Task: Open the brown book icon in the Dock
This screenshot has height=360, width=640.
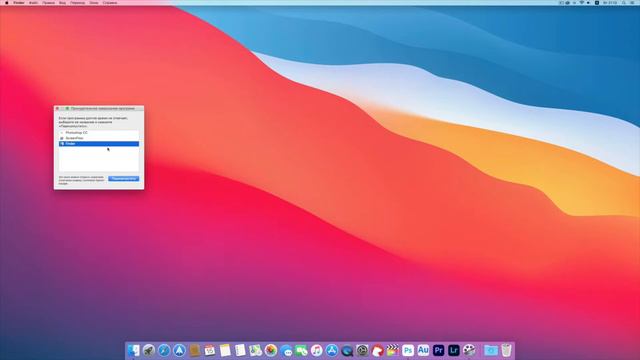Action: point(195,350)
